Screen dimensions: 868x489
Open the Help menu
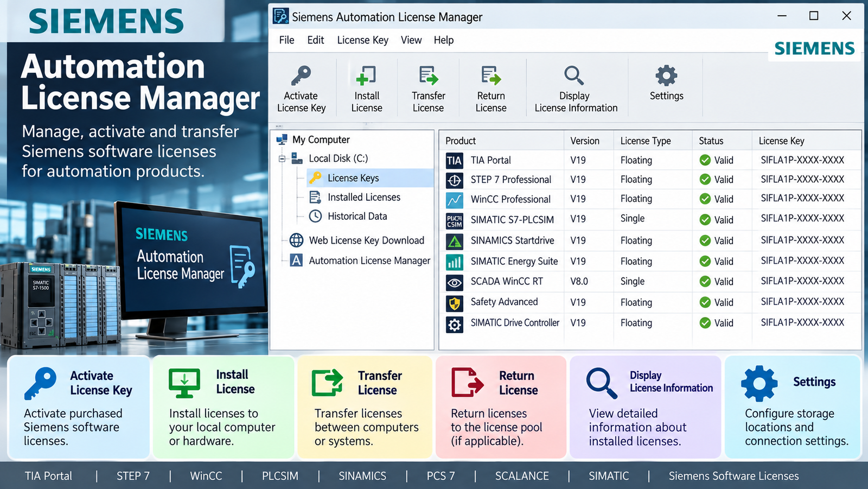(x=443, y=40)
